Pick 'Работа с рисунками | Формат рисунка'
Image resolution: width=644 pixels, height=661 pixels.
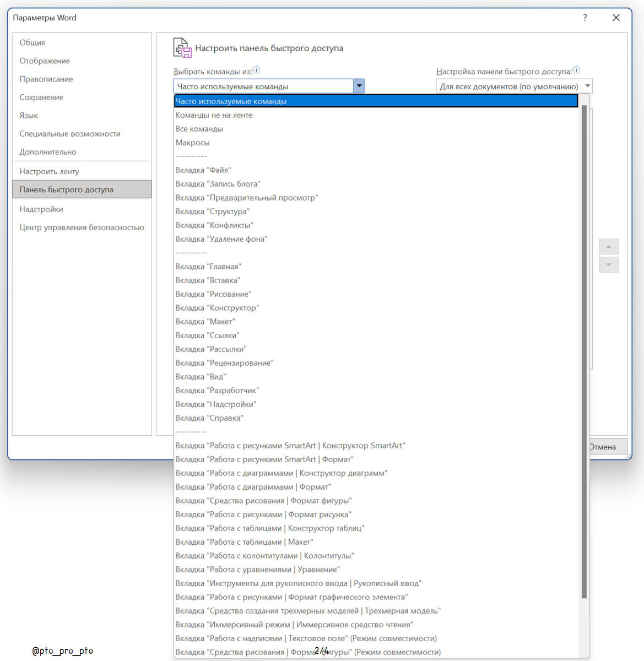tap(377, 514)
